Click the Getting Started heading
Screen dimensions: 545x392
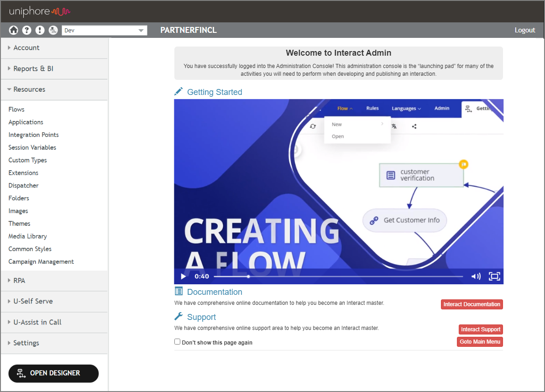[x=215, y=92]
